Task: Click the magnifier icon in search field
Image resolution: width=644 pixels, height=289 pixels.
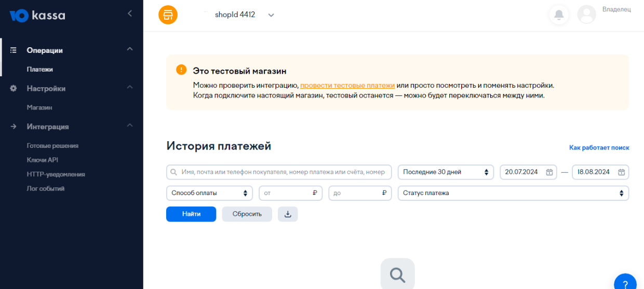Action: point(174,172)
